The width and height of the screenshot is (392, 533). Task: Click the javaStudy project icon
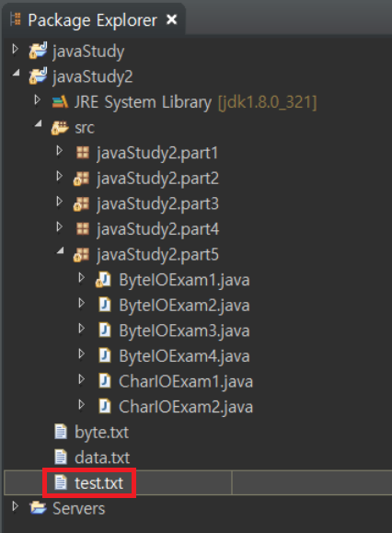[38, 52]
